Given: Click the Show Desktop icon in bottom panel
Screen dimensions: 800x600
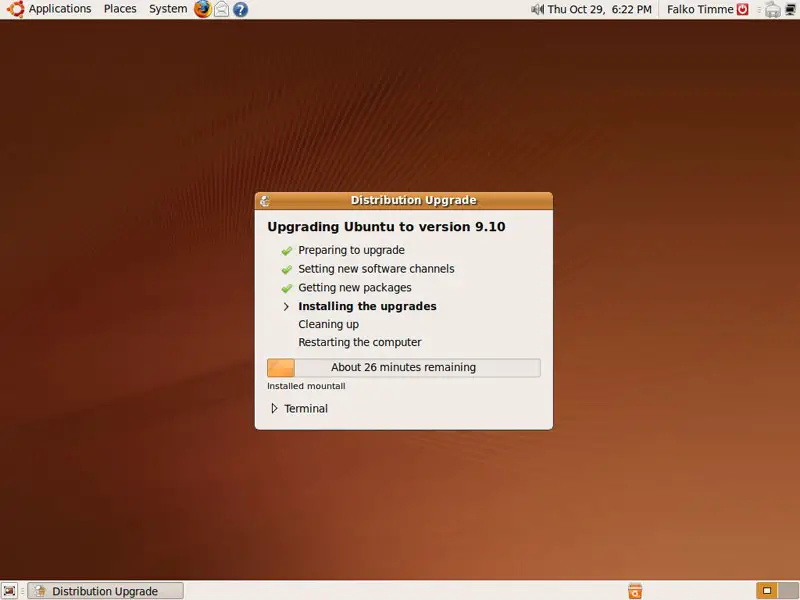Looking at the screenshot, I should [10, 591].
